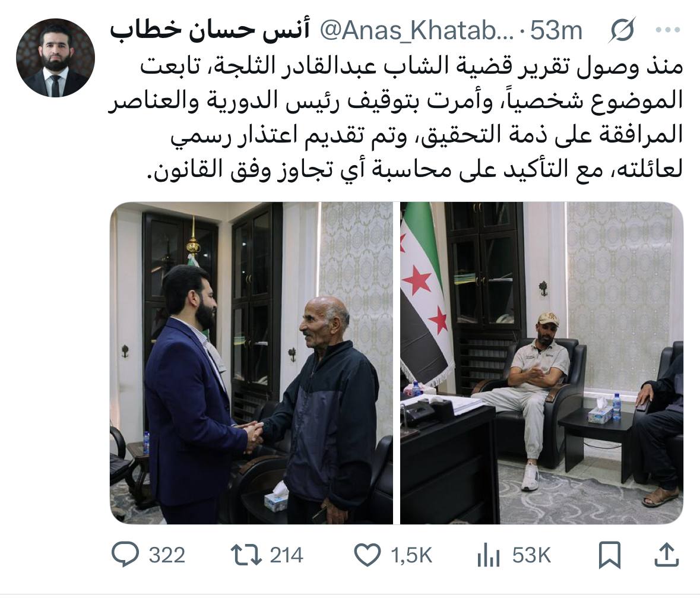Click the 214 reposts count
The width and height of the screenshot is (700, 601).
(x=286, y=555)
